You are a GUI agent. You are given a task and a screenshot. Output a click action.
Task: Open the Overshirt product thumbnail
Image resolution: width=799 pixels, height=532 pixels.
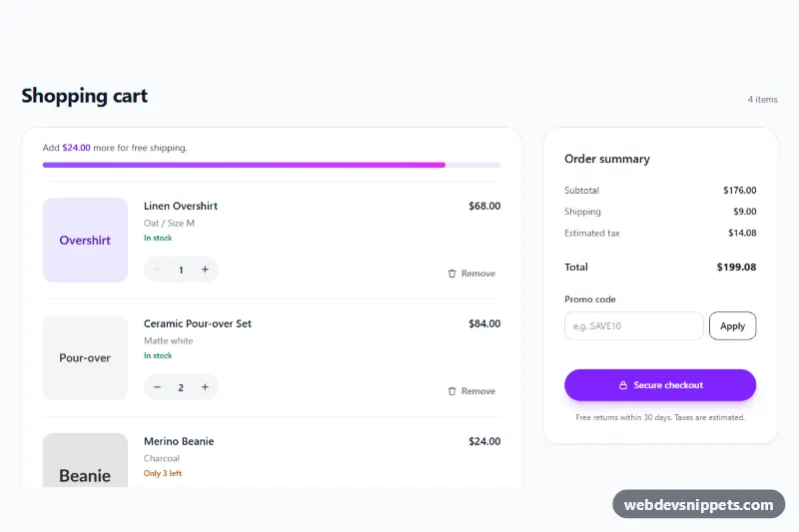tap(85, 240)
